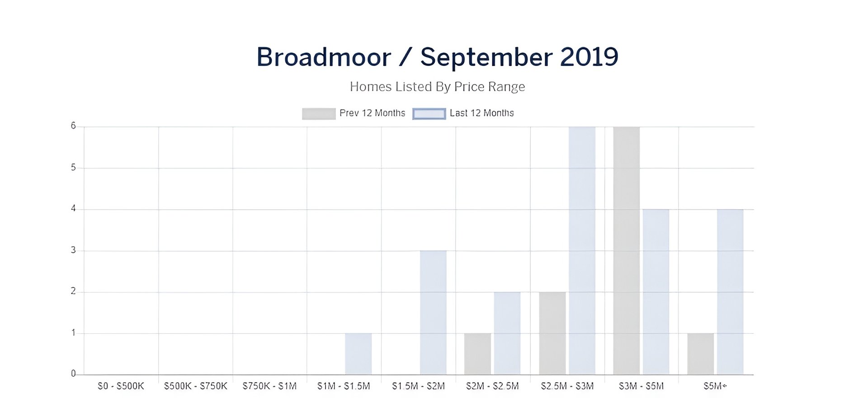868x398 pixels.
Task: Select the tall blue $2.5M - $3M bar
Action: (582, 251)
